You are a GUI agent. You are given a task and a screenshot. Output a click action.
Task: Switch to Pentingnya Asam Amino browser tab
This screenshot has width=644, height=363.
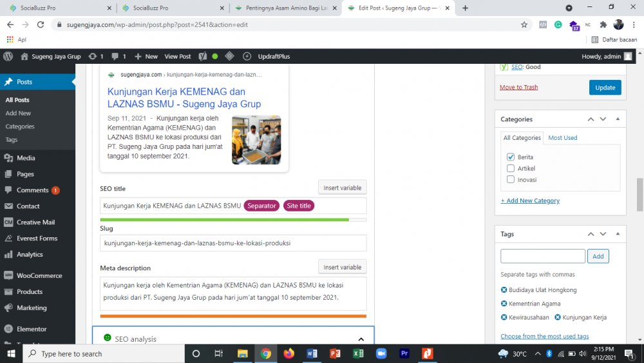pos(285,8)
